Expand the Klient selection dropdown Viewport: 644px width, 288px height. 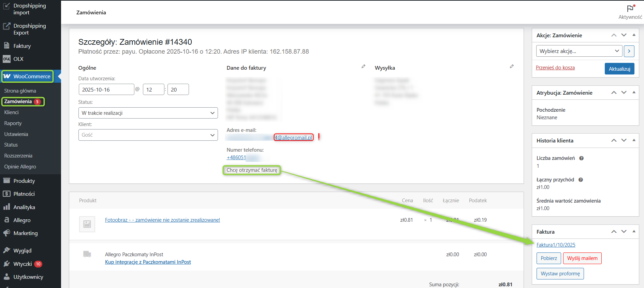pyautogui.click(x=148, y=135)
